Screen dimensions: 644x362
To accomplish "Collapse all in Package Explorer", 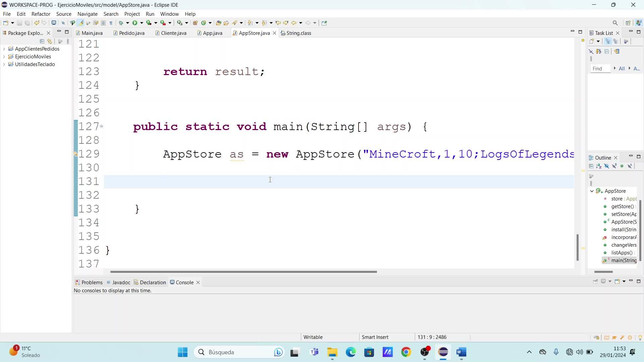I will 42,41.
